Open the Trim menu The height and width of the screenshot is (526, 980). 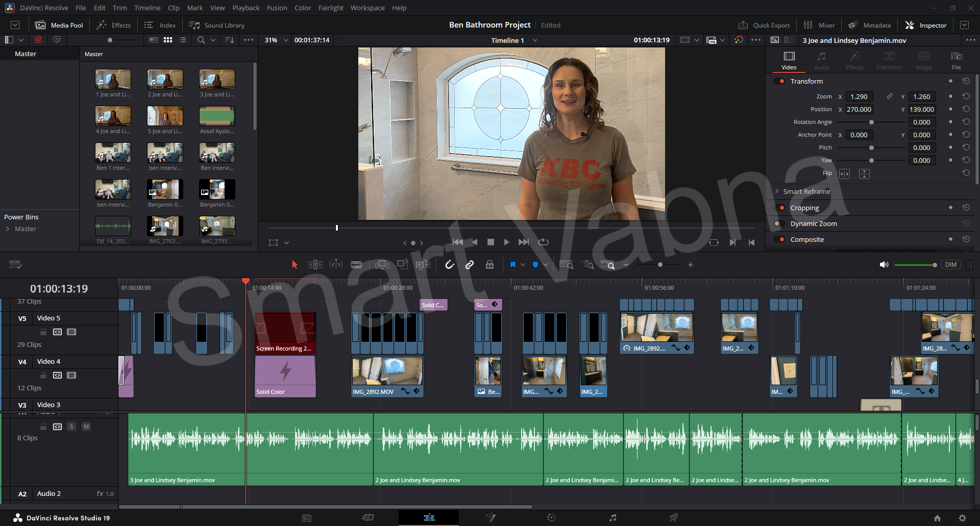pyautogui.click(x=119, y=8)
